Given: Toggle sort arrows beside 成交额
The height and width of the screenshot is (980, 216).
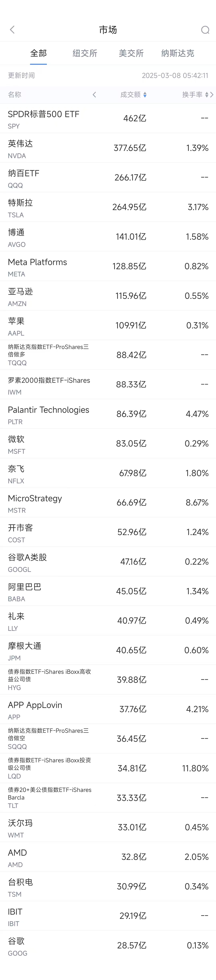Looking at the screenshot, I should 145,95.
